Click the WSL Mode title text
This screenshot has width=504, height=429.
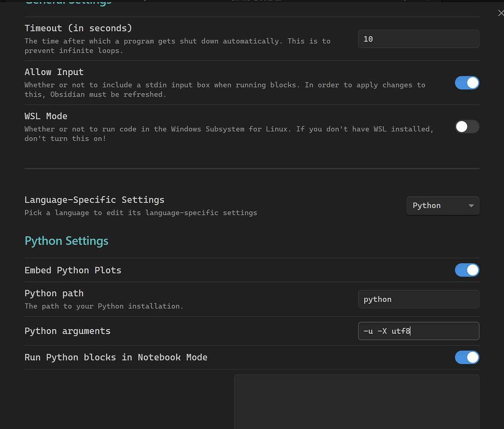pyautogui.click(x=46, y=116)
